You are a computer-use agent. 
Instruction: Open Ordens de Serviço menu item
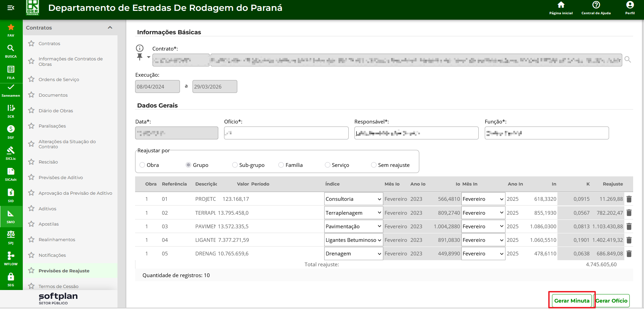59,80
